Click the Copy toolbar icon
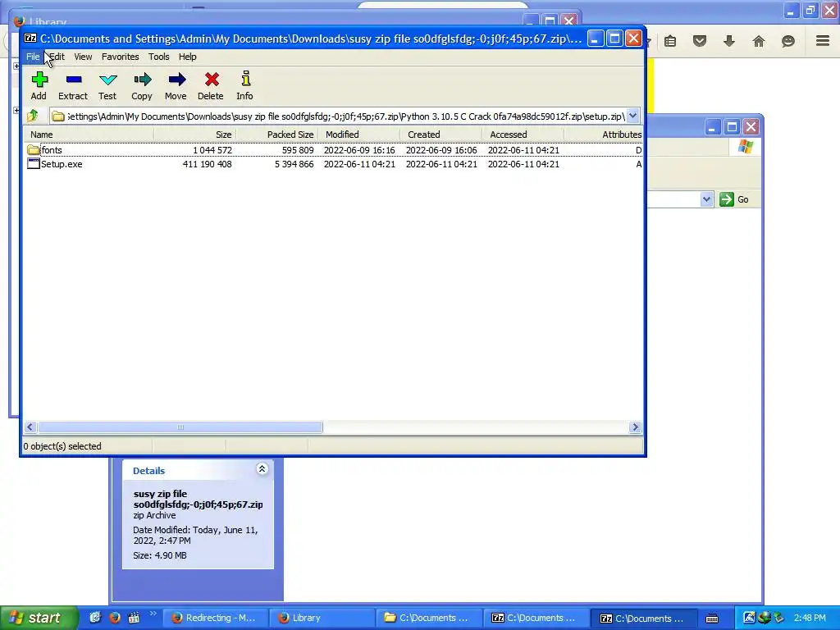 (x=143, y=80)
